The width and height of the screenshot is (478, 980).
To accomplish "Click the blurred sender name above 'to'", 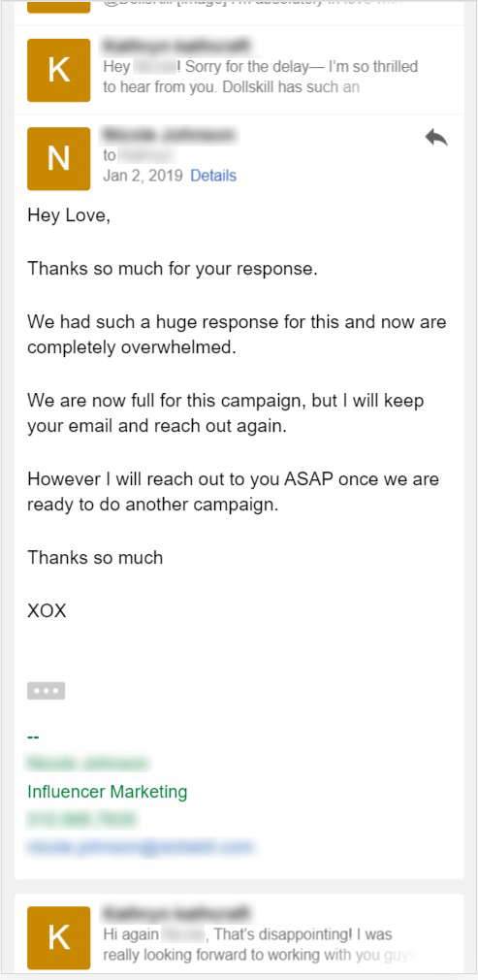I will click(x=169, y=135).
